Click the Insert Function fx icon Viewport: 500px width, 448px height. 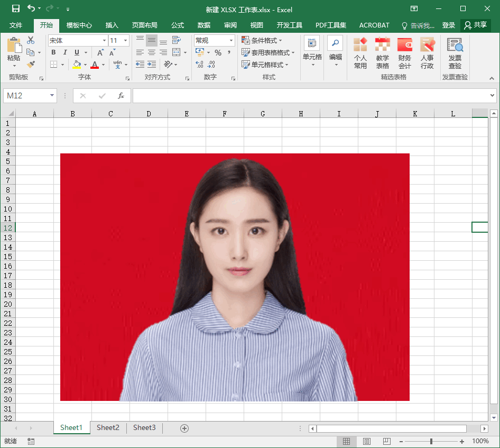[x=121, y=96]
